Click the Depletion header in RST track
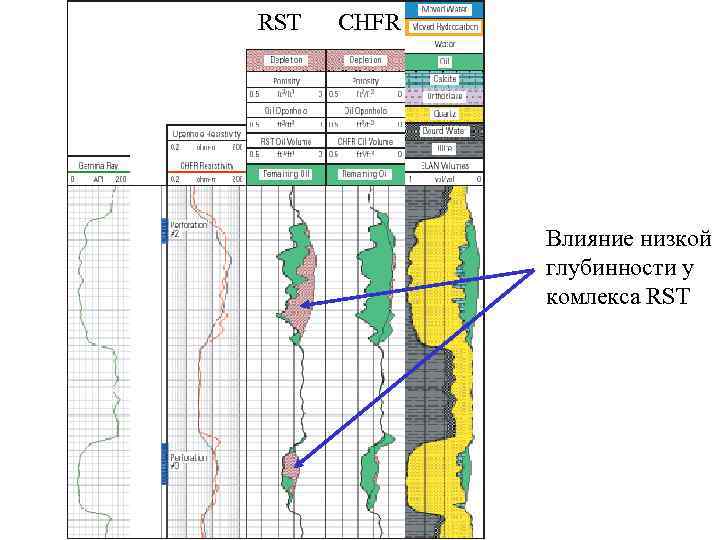 (x=286, y=60)
